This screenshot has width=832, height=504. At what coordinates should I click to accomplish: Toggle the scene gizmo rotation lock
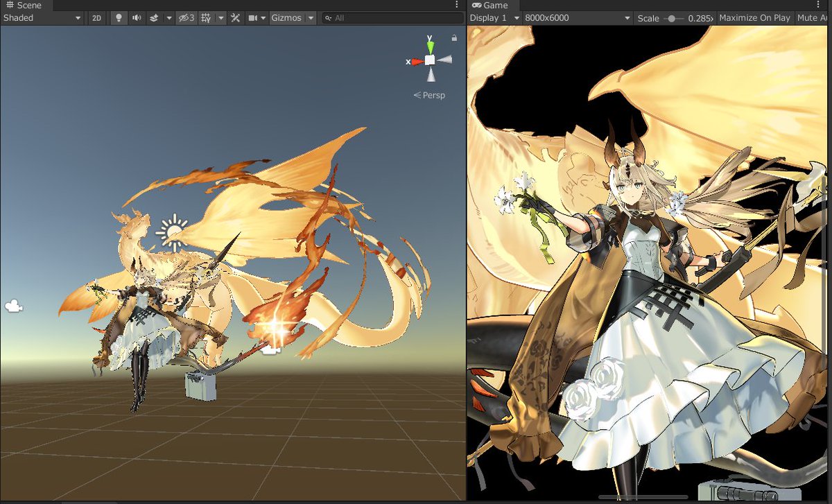click(x=454, y=38)
